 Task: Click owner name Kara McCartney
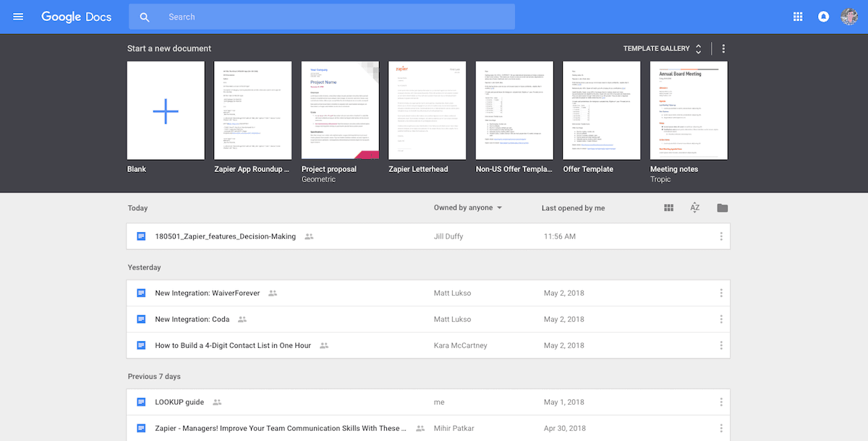(x=460, y=346)
